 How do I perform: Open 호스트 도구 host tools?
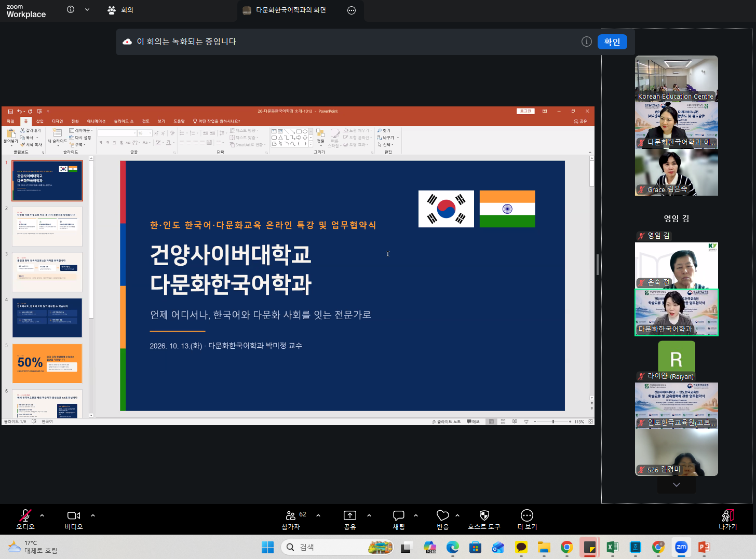tap(484, 519)
